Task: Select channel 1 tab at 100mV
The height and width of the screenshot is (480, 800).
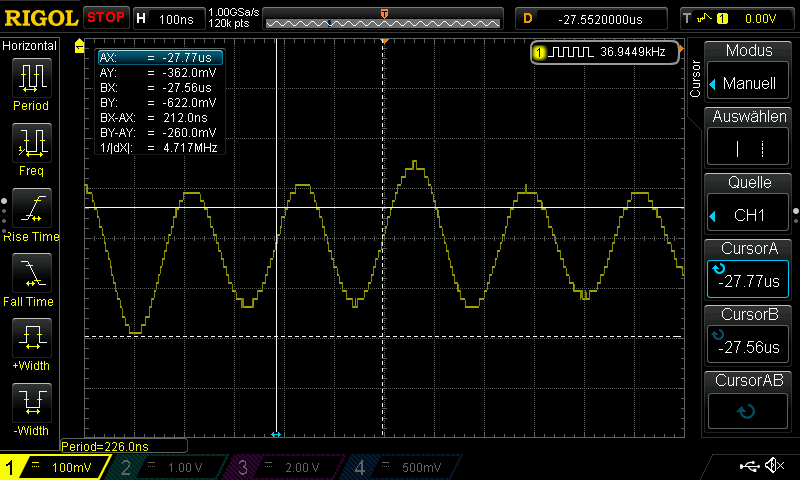Action: [x=55, y=467]
